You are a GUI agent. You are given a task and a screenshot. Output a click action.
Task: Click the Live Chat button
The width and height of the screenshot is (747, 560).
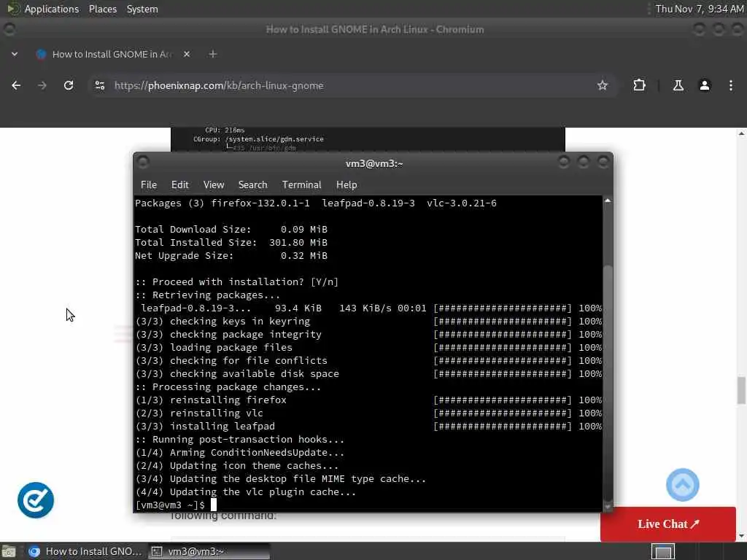(x=668, y=524)
